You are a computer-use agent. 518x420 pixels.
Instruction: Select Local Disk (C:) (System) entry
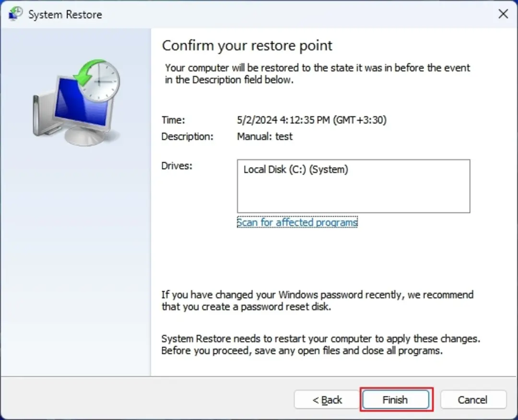click(295, 169)
